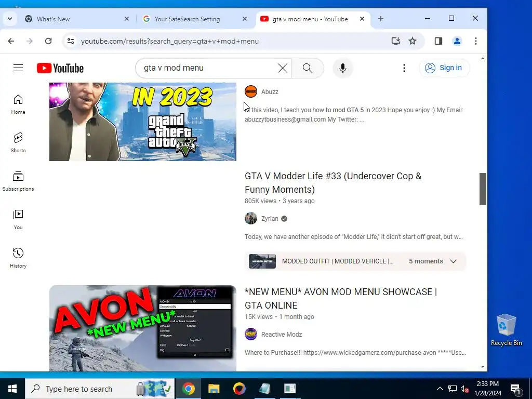The height and width of the screenshot is (399, 532).
Task: Show hidden system tray icons
Action: (x=440, y=389)
